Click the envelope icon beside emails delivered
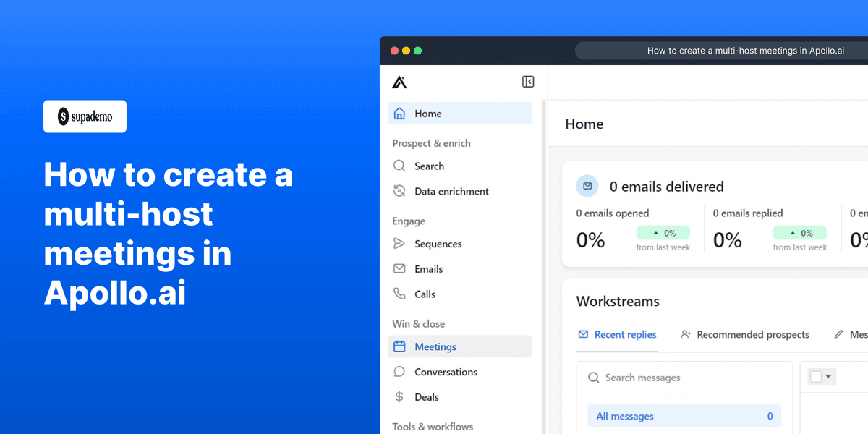The height and width of the screenshot is (434, 868). point(587,186)
